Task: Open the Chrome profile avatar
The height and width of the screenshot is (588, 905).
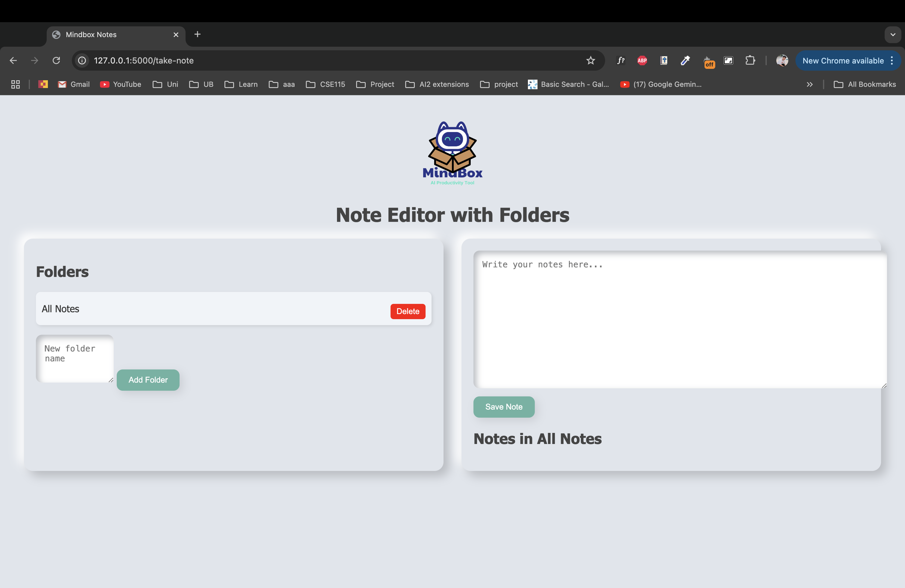Action: tap(782, 60)
